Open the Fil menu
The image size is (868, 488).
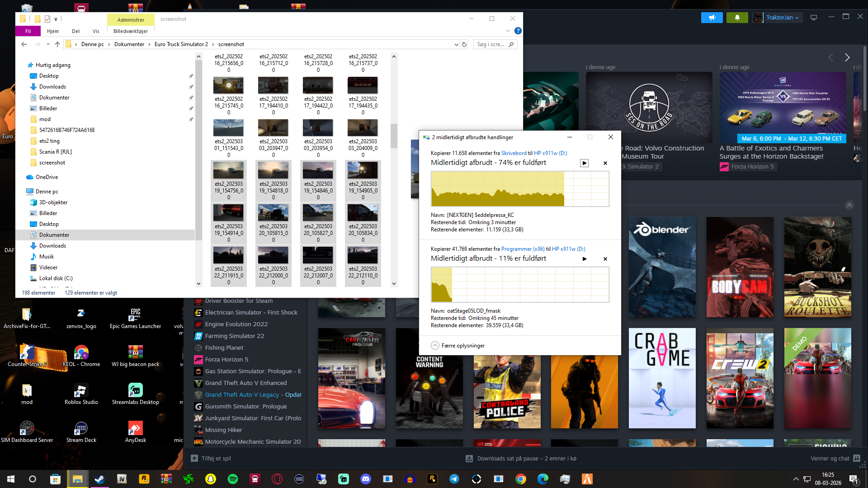pyautogui.click(x=28, y=31)
